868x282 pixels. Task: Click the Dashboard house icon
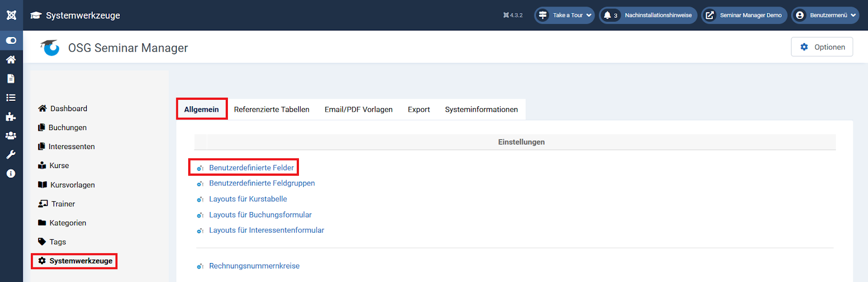[42, 108]
